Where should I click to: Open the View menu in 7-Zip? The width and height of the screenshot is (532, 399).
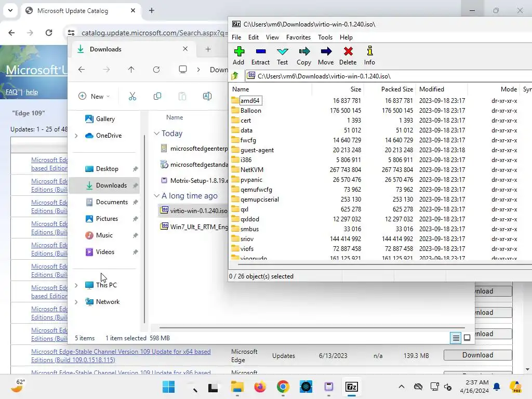(272, 37)
